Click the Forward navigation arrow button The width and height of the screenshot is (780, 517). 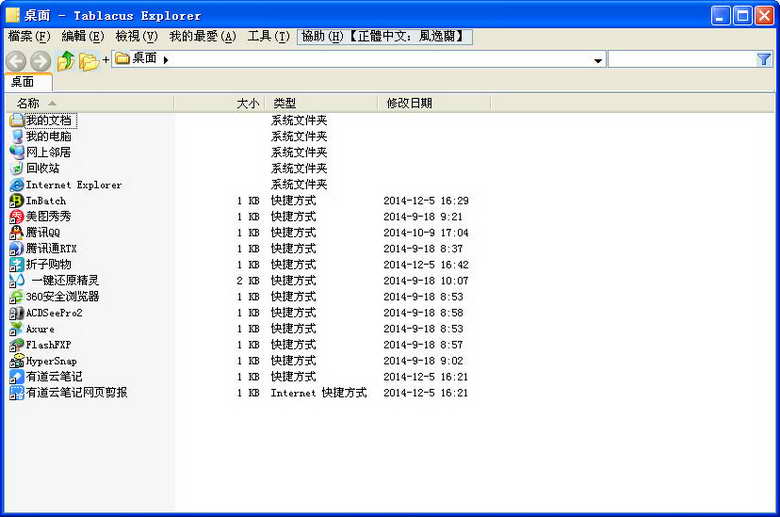pyautogui.click(x=40, y=61)
